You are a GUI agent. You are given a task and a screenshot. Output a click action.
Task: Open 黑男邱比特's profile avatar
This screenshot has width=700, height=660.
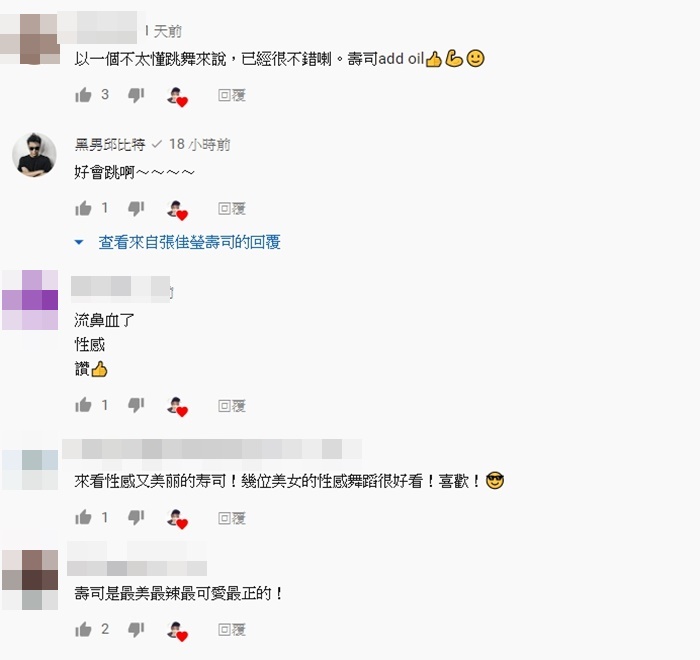(x=34, y=155)
